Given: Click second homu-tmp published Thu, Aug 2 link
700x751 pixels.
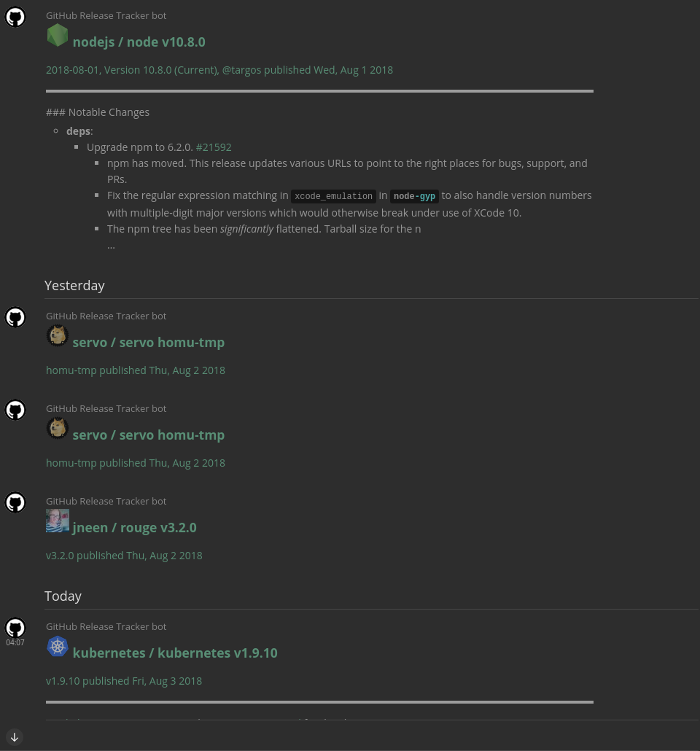Looking at the screenshot, I should [135, 462].
